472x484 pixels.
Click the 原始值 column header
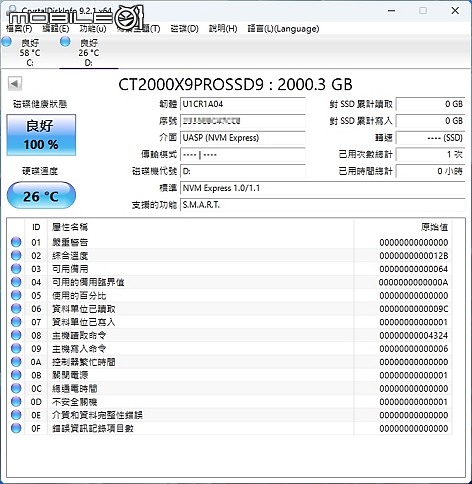[403, 227]
